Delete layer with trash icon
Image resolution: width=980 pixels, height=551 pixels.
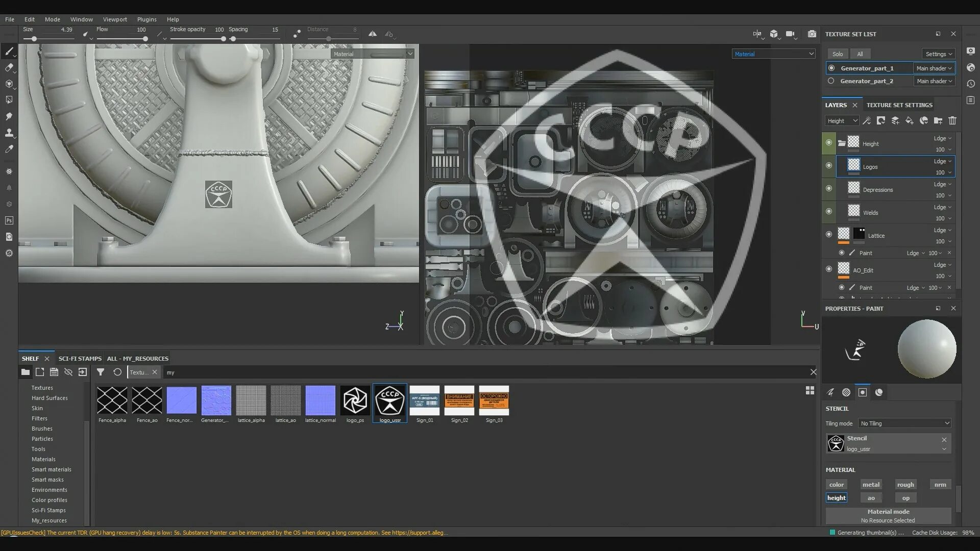click(952, 121)
